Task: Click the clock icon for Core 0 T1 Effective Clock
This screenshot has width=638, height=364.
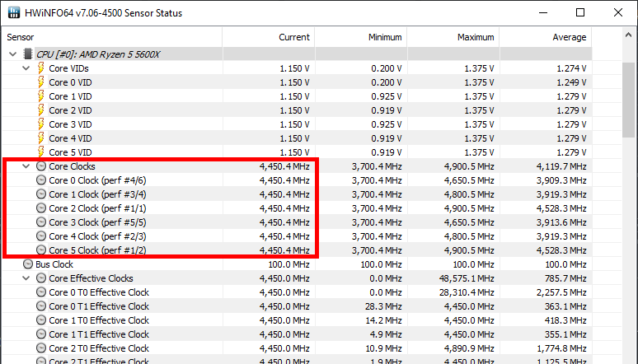Action: click(x=41, y=306)
